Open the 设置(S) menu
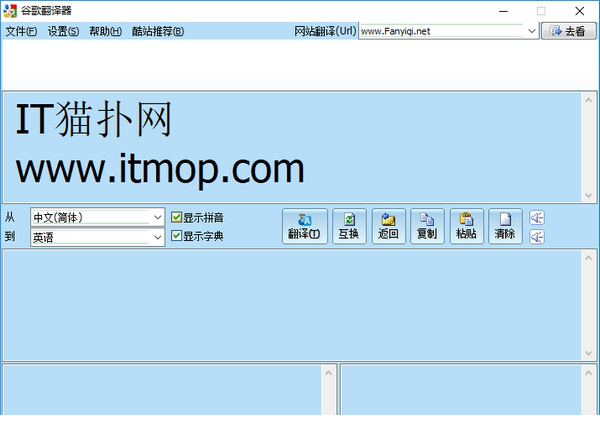 point(63,31)
